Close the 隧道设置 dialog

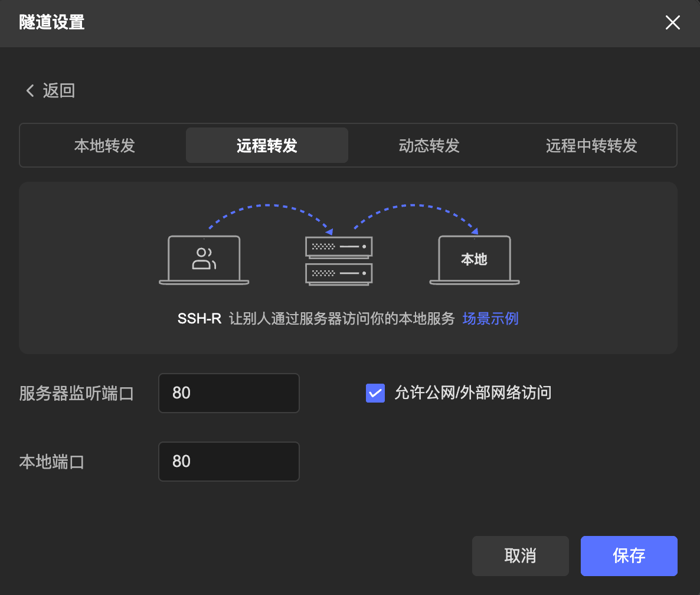tap(672, 22)
